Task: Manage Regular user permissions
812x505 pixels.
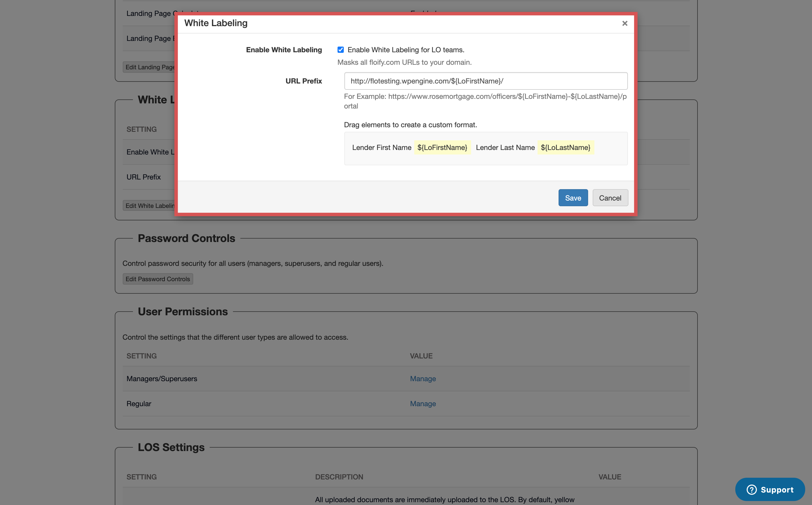Action: pyautogui.click(x=422, y=404)
